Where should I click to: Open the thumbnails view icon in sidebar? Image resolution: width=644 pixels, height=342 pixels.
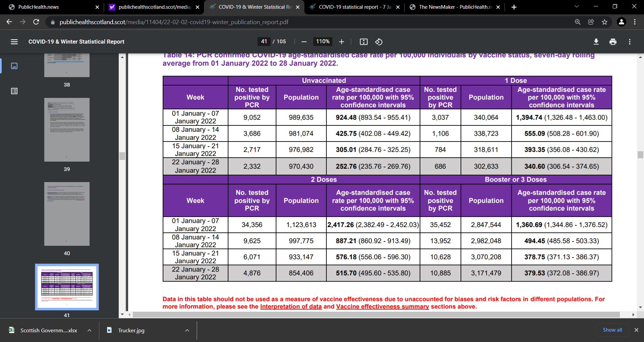coord(14,66)
